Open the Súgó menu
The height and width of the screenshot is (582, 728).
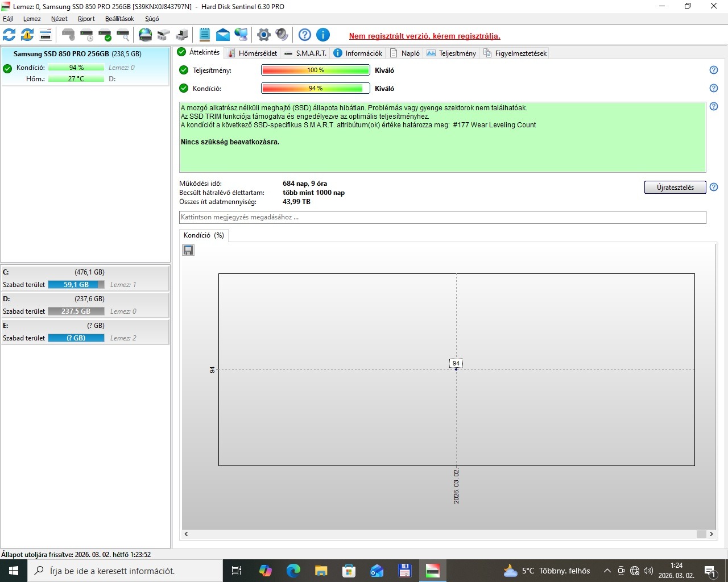tap(152, 19)
